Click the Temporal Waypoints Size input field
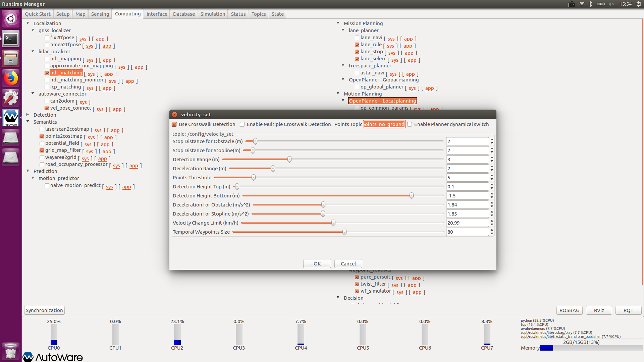 (x=467, y=232)
